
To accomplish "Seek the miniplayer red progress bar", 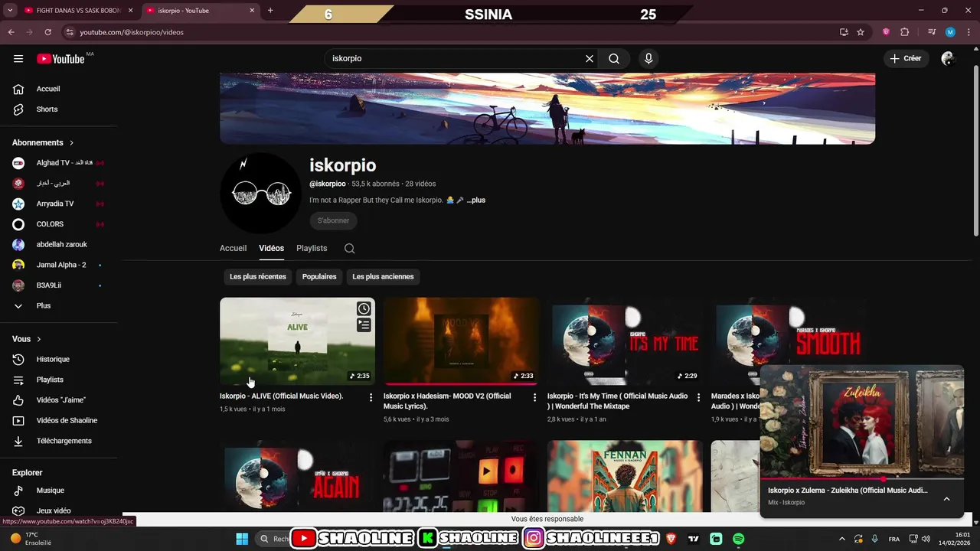I will (x=862, y=479).
